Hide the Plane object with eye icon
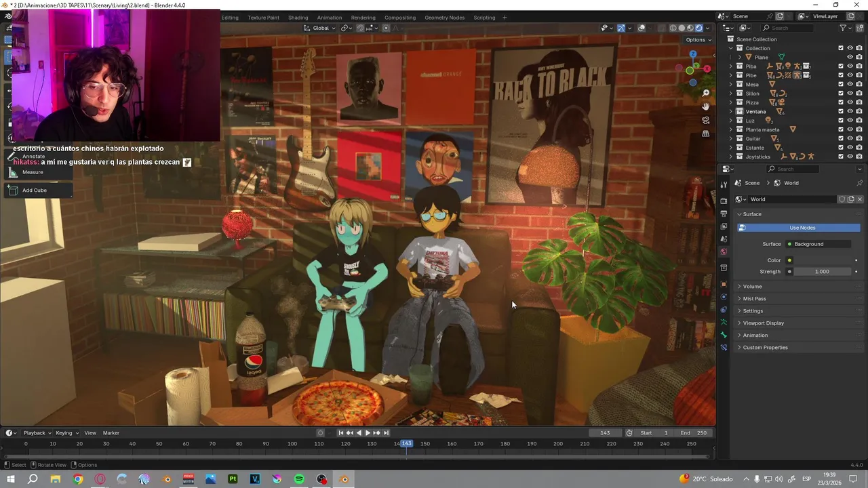 [x=850, y=57]
